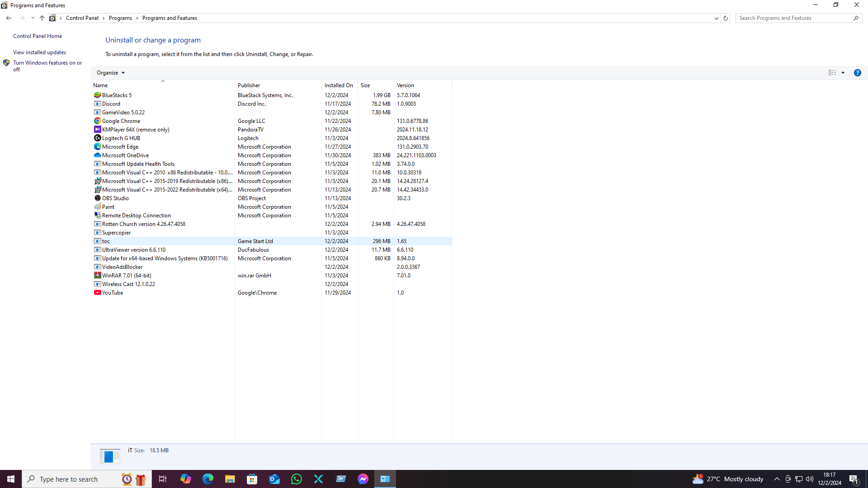Click the Logitech G HUB icon

point(97,138)
